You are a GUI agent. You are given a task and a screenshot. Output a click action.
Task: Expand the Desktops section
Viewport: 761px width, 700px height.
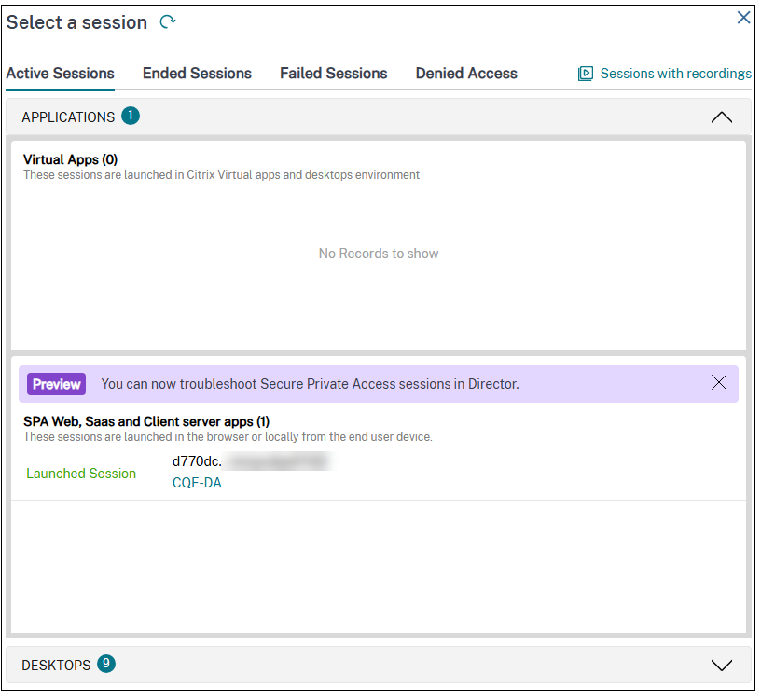pyautogui.click(x=721, y=666)
